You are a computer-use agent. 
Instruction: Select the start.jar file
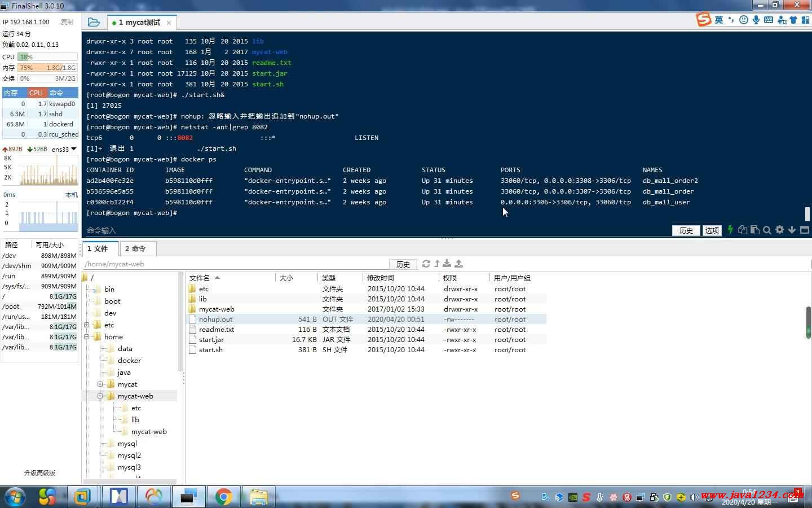(x=211, y=340)
